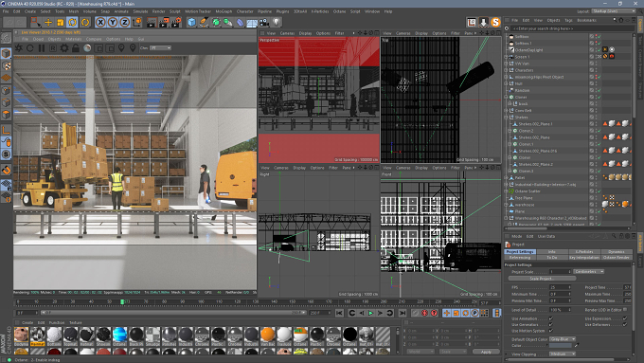Toggle Y axis lock
The image size is (644, 363).
(113, 22)
